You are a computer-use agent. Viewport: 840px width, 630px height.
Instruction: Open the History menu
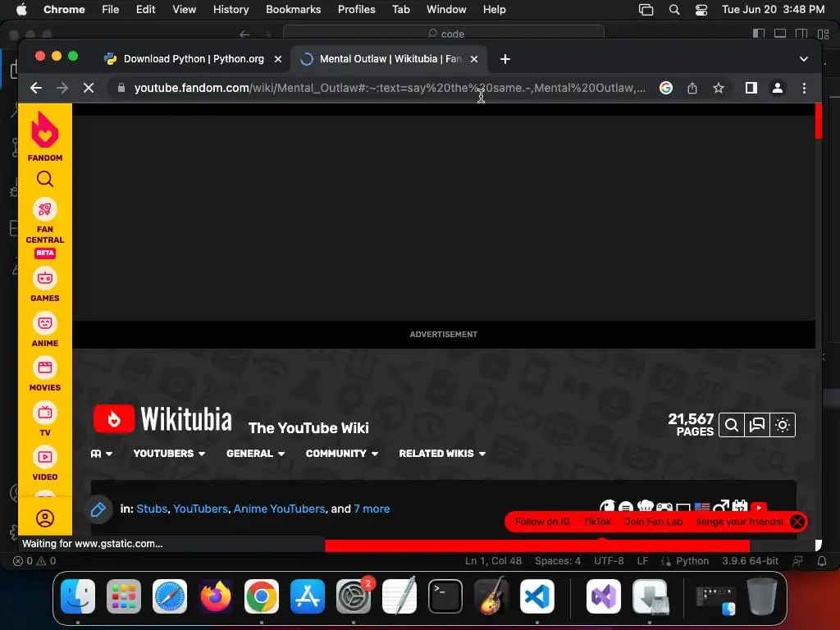(x=231, y=10)
